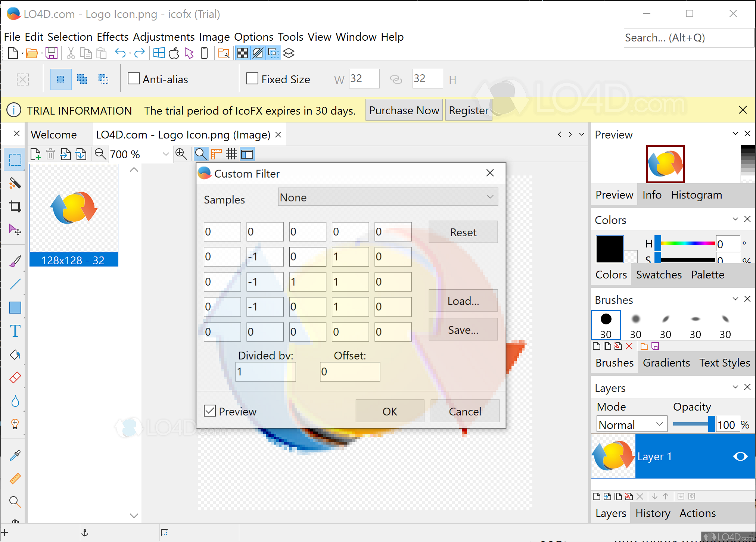Open the Effects menu
756x542 pixels.
[x=112, y=37]
